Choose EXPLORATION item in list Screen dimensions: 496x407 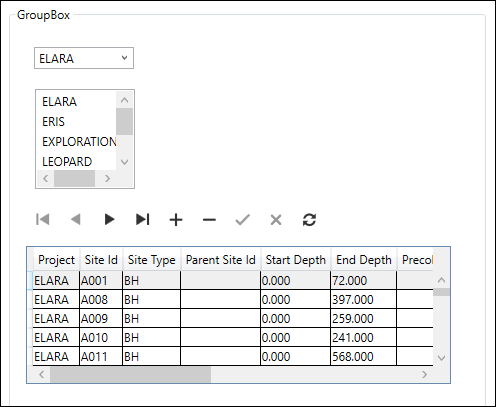click(x=79, y=142)
